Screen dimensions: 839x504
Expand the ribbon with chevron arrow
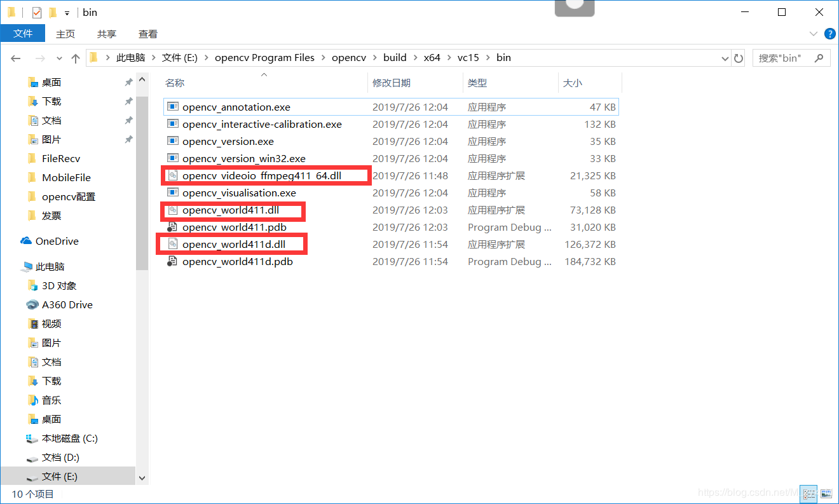tap(814, 34)
